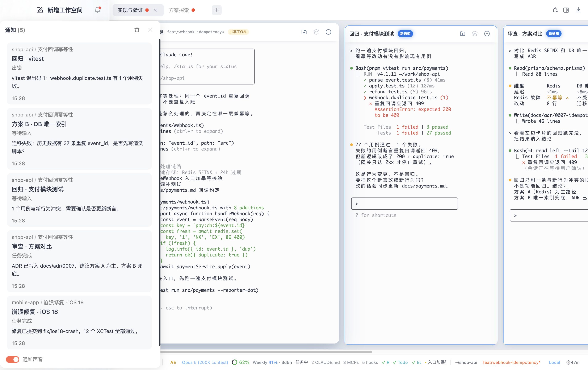Open notifications via the bell icon in header
This screenshot has height=370, width=588.
coord(97,10)
